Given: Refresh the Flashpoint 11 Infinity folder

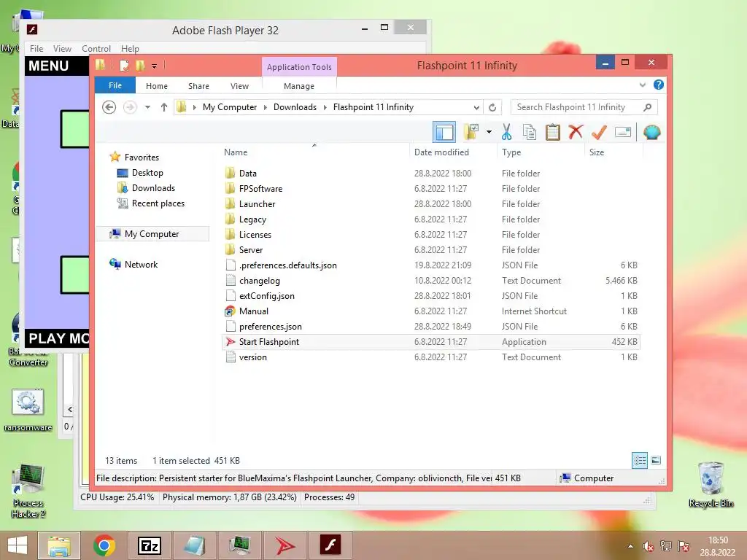Looking at the screenshot, I should [492, 107].
